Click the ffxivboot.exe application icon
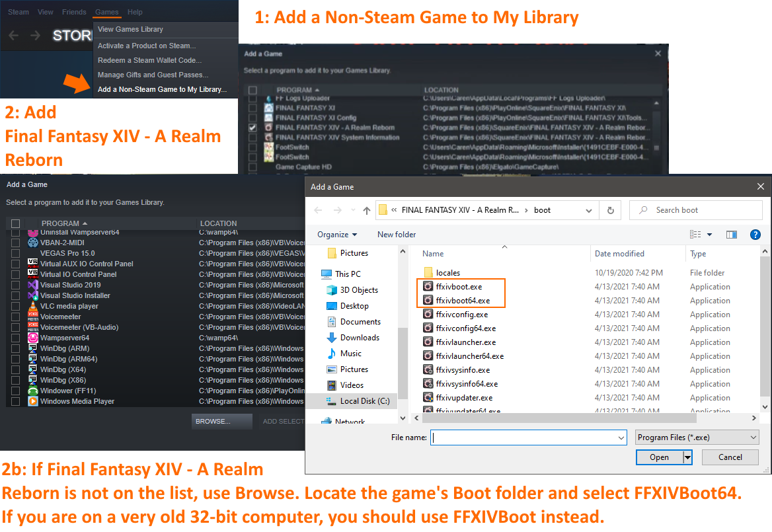772x532 pixels. 428,286
